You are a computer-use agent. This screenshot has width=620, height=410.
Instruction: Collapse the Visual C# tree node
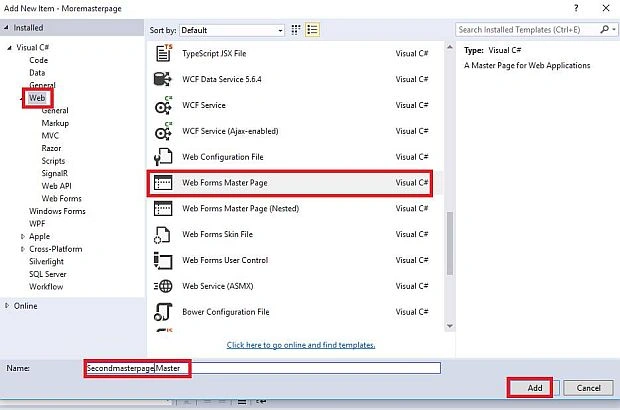click(x=9, y=47)
